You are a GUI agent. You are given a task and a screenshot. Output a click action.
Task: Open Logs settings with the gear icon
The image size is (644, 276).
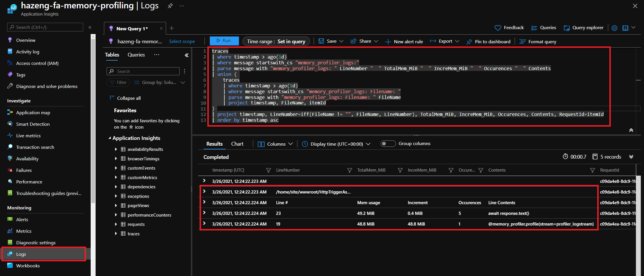click(614, 28)
